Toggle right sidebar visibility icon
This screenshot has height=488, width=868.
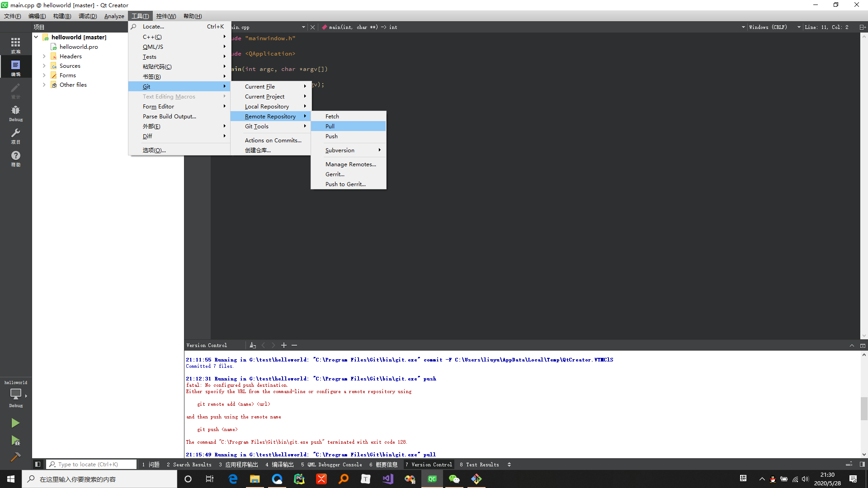862,465
